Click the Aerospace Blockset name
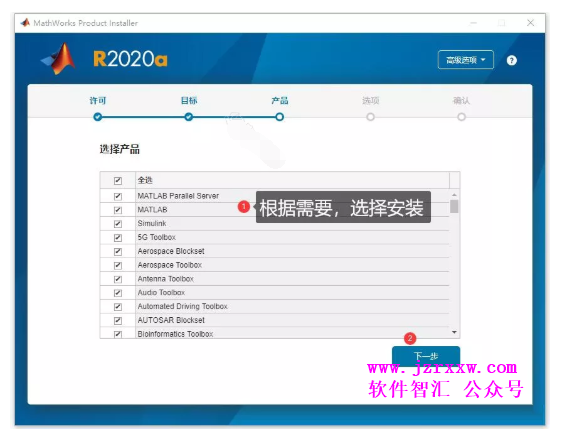The height and width of the screenshot is (435, 567). point(171,251)
